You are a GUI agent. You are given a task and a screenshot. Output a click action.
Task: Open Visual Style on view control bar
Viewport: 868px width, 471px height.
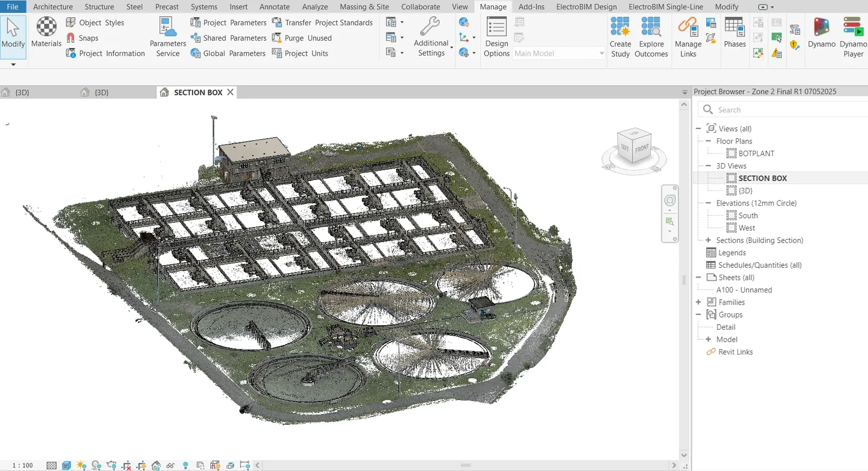66,466
